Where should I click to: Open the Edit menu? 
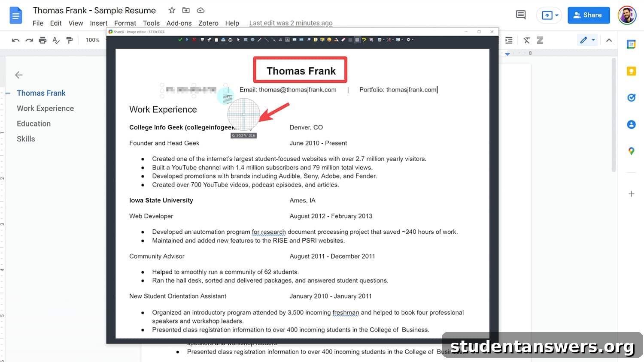56,23
